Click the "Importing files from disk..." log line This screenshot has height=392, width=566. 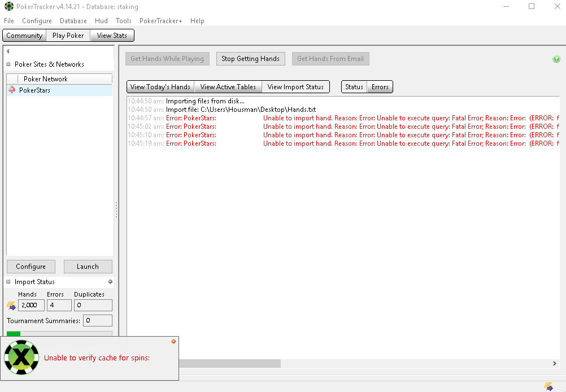tap(205, 101)
